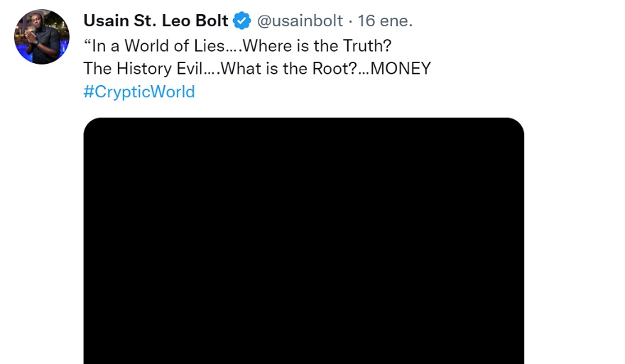Image resolution: width=625 pixels, height=364 pixels.
Task: Open the tweet via its 16 ene. date
Action: pyautogui.click(x=385, y=21)
